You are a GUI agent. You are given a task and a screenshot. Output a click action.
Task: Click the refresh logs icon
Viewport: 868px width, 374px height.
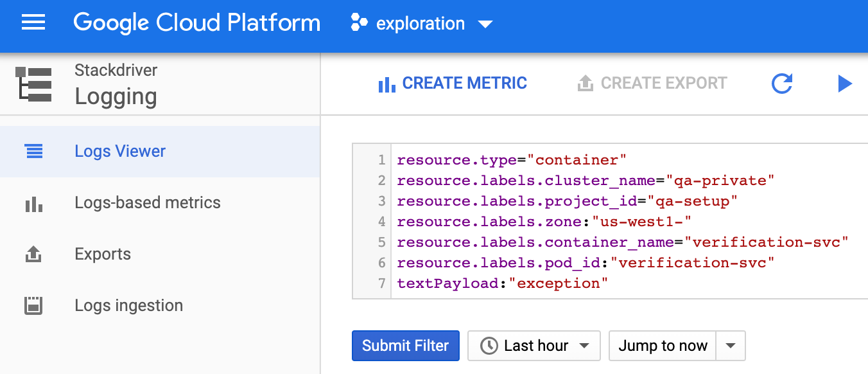click(781, 84)
